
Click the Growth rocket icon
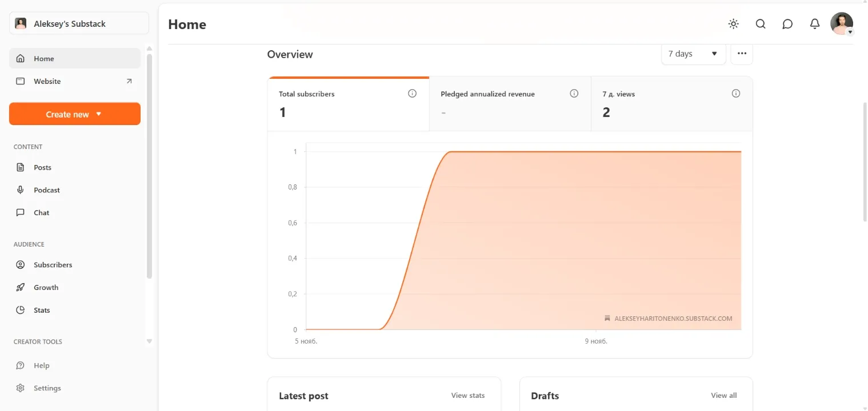[21, 287]
